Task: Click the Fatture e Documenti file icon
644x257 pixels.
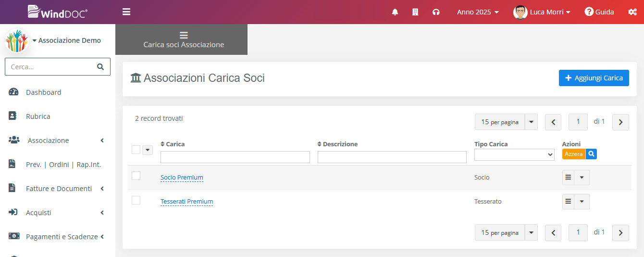Action: 12,188
